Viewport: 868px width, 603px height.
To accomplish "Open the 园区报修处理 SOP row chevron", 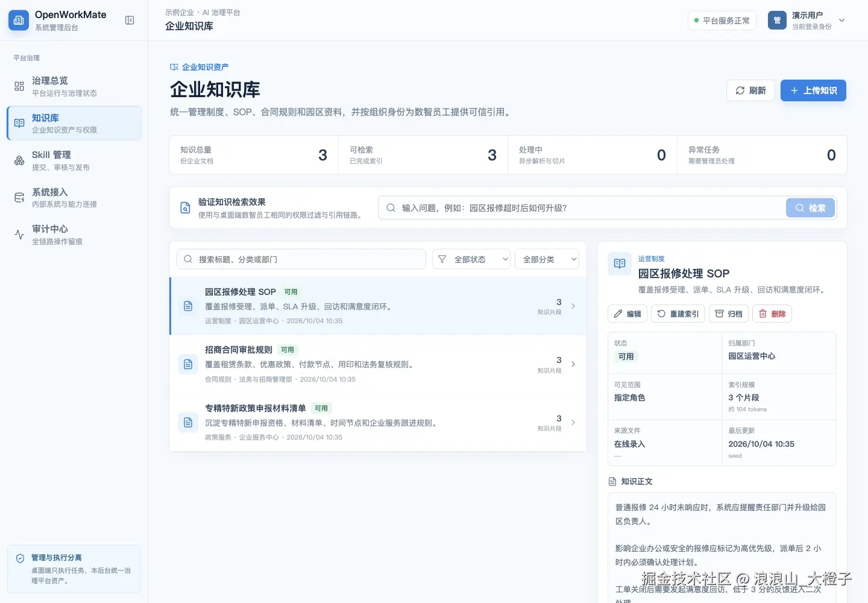I will pos(573,306).
